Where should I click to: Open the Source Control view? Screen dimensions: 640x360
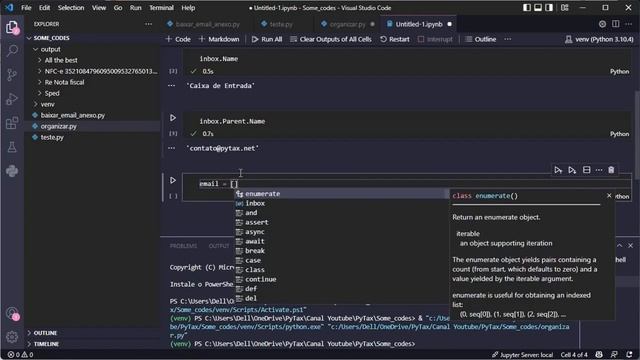[x=12, y=75]
